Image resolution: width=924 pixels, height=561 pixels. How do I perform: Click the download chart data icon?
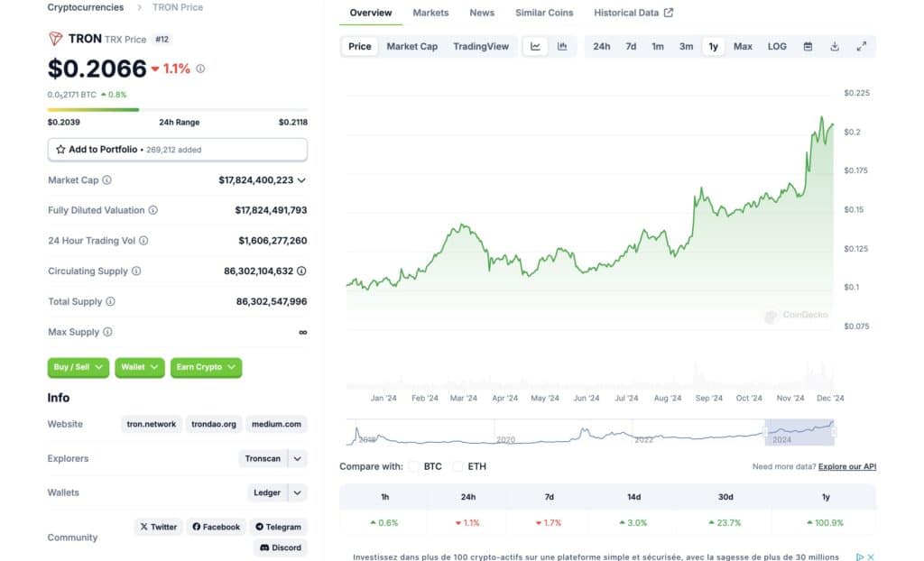click(x=835, y=47)
